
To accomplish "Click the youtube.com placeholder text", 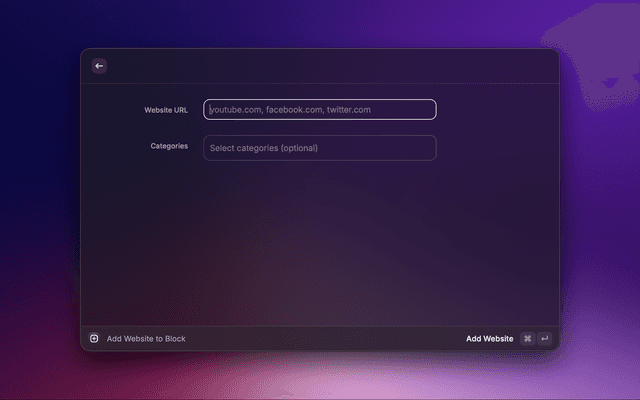I will pyautogui.click(x=290, y=110).
